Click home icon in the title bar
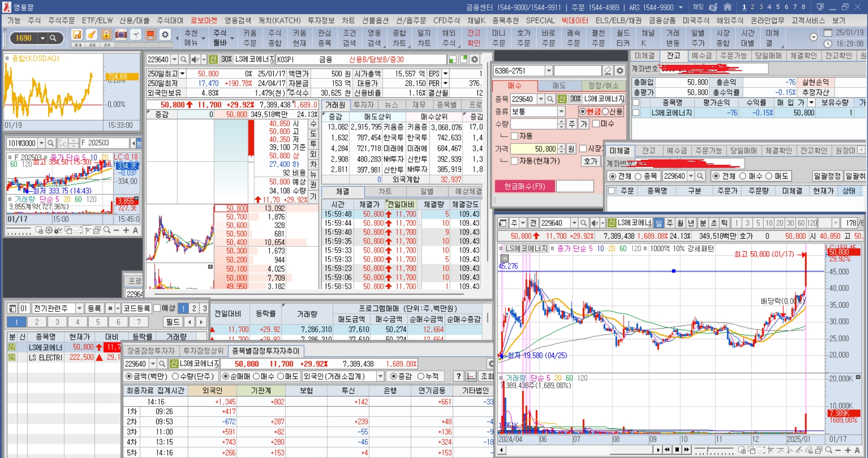Image resolution: width=868 pixels, height=458 pixels. click(728, 7)
